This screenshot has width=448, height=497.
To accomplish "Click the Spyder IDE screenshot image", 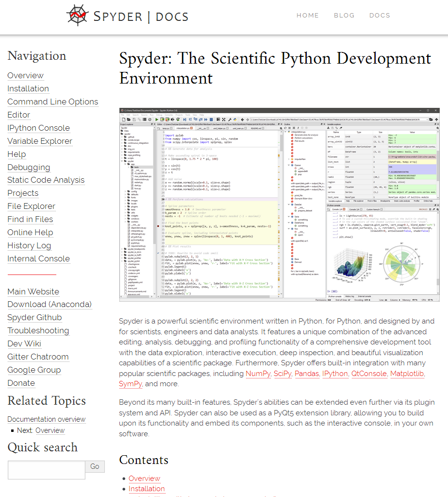I will point(279,205).
